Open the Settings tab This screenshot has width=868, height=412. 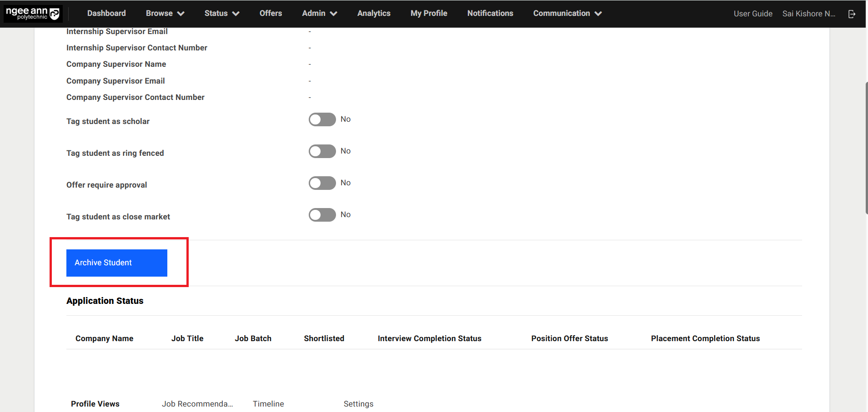tap(358, 403)
